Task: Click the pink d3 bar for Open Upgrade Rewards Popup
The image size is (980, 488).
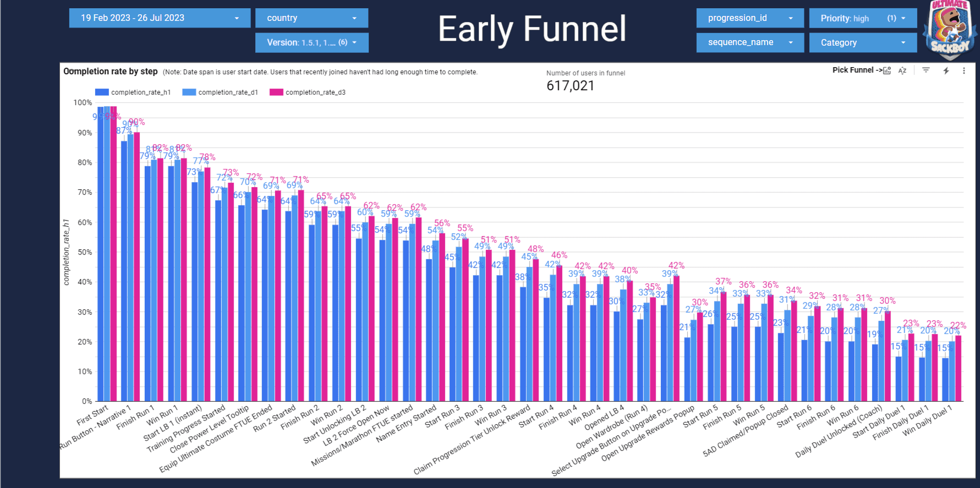Action: point(700,357)
